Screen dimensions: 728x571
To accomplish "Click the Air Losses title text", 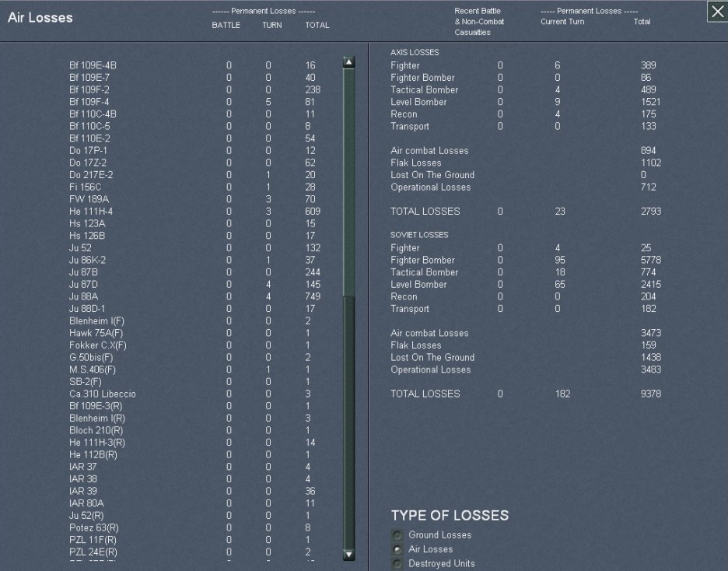I will pos(40,18).
